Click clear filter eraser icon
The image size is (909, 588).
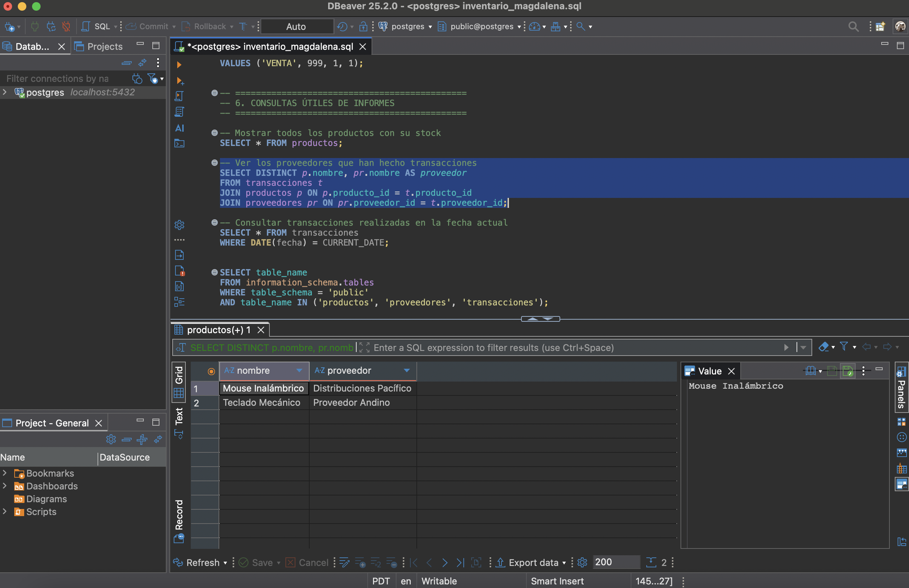click(824, 347)
